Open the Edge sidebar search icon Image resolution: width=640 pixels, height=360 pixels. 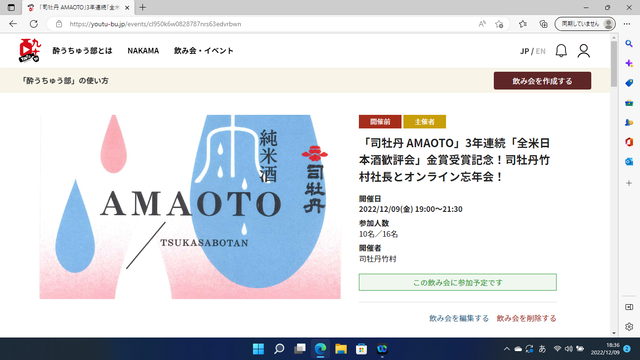(629, 43)
